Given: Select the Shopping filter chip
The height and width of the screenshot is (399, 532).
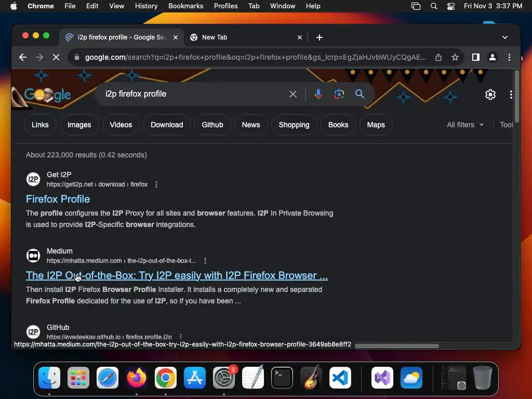Looking at the screenshot, I should [294, 125].
